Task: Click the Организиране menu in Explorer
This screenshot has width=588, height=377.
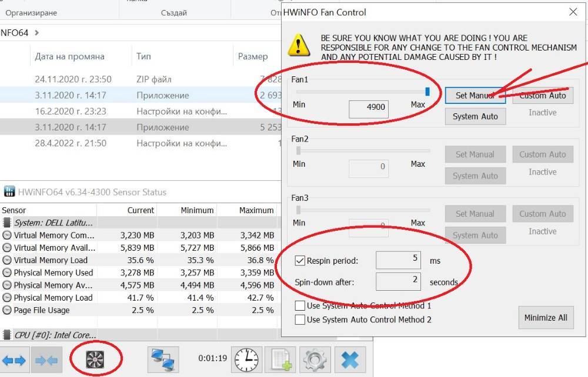Action: click(31, 13)
